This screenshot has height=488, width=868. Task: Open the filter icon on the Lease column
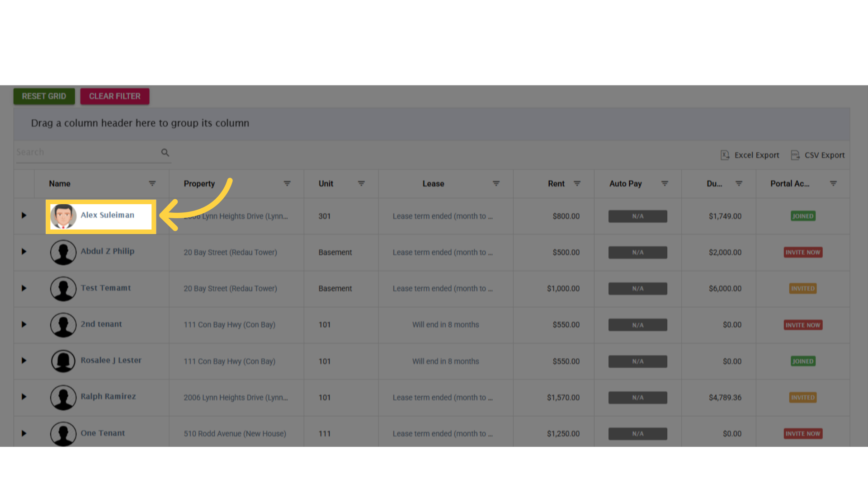coord(496,183)
